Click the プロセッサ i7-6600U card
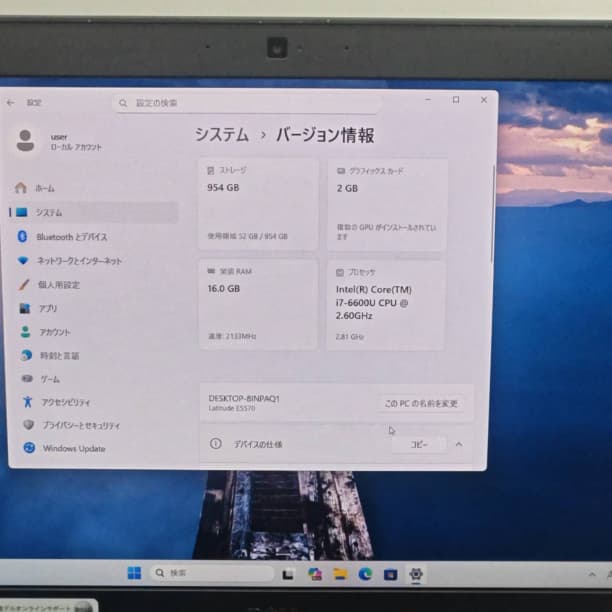The image size is (612, 612). point(385,305)
